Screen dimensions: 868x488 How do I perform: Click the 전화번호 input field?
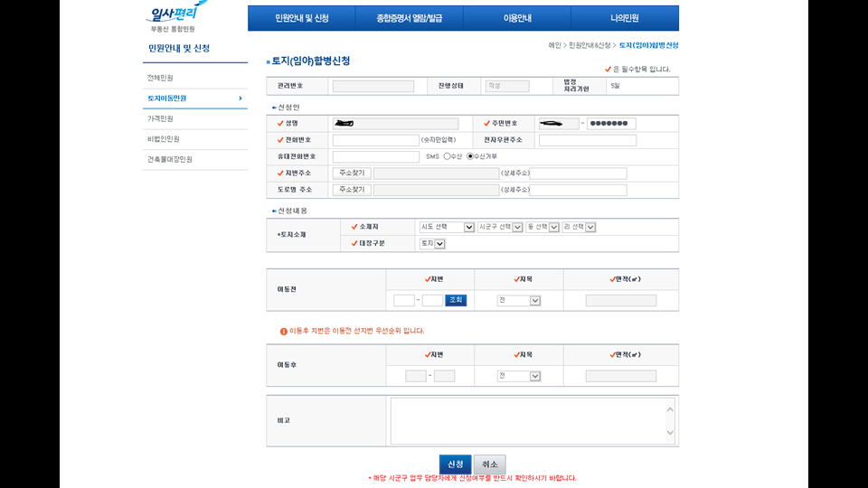tap(376, 140)
